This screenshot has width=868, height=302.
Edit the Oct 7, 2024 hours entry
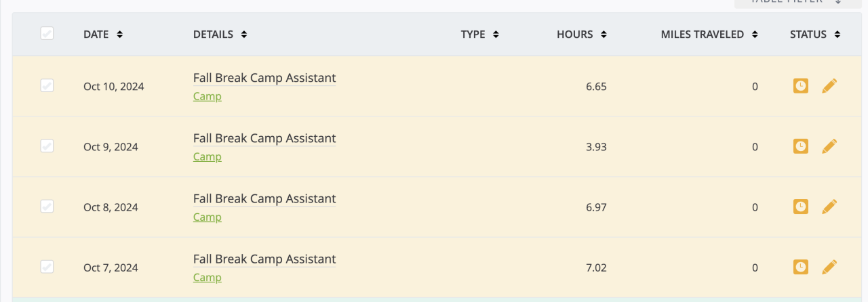[829, 267]
